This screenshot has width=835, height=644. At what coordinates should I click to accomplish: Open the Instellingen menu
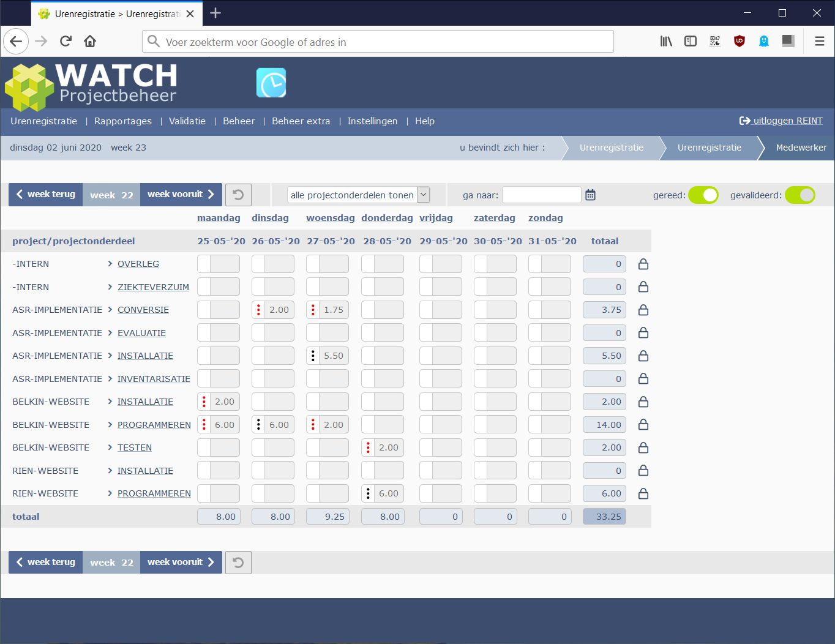[x=372, y=121]
